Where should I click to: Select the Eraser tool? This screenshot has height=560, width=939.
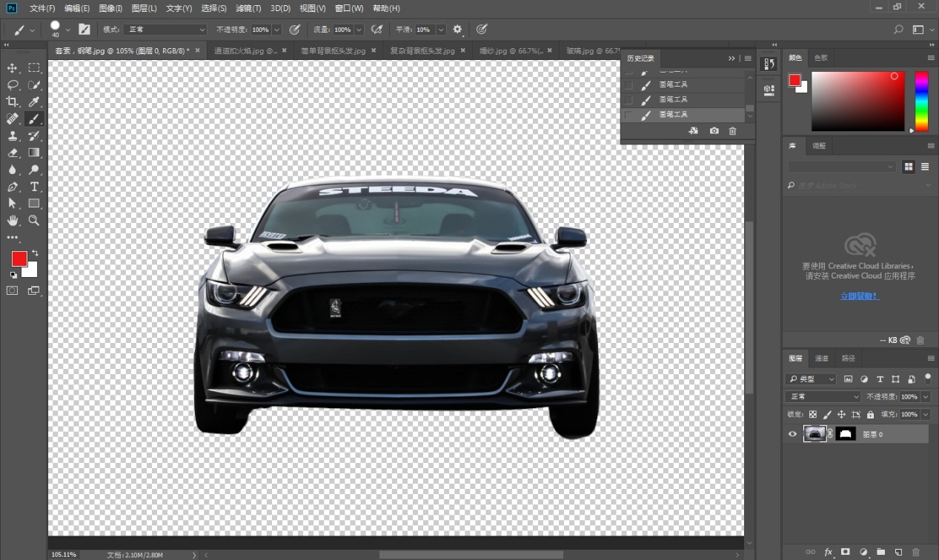pos(13,153)
